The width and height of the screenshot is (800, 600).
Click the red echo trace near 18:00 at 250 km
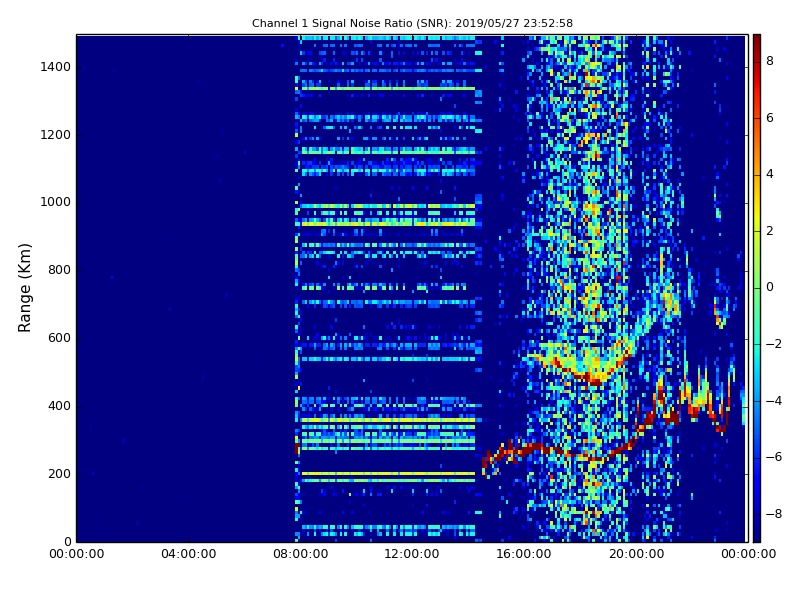pyautogui.click(x=582, y=455)
